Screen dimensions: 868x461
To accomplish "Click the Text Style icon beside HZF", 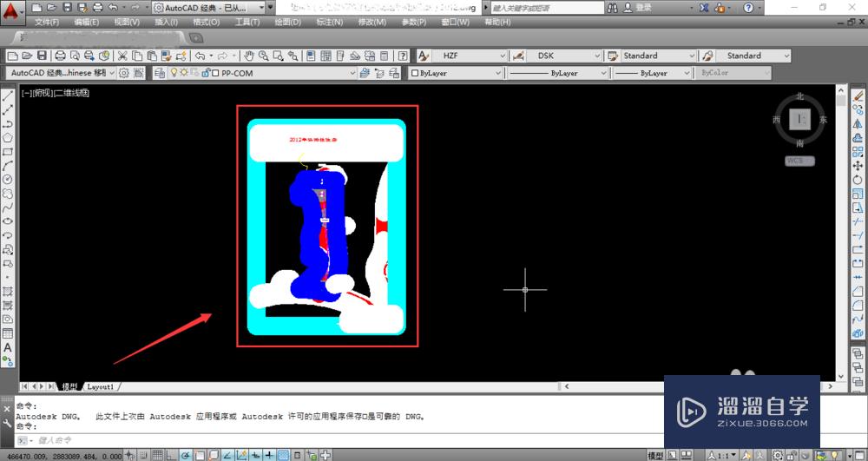I will coord(424,56).
